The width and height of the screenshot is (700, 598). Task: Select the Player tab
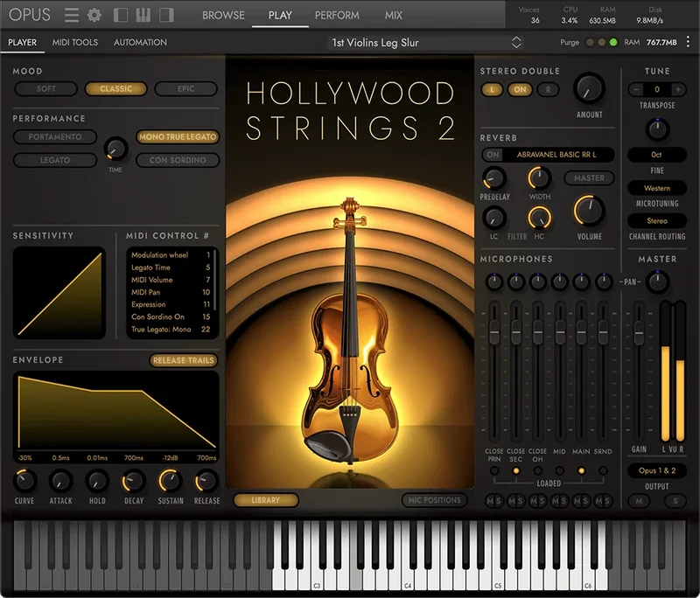[x=23, y=42]
